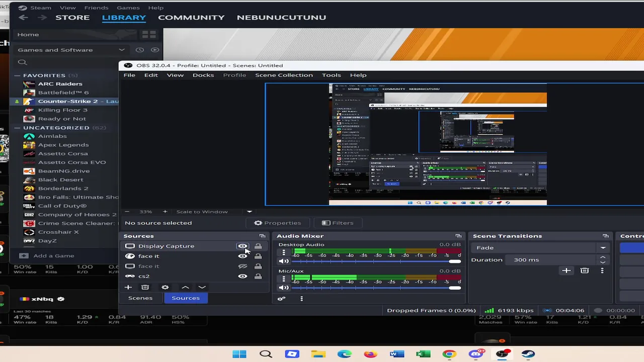Add a new source with the plus icon
644x362 pixels.
(128, 287)
